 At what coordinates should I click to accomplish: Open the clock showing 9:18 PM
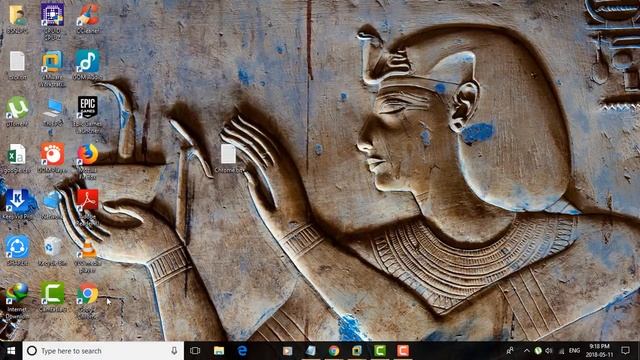[x=600, y=351]
